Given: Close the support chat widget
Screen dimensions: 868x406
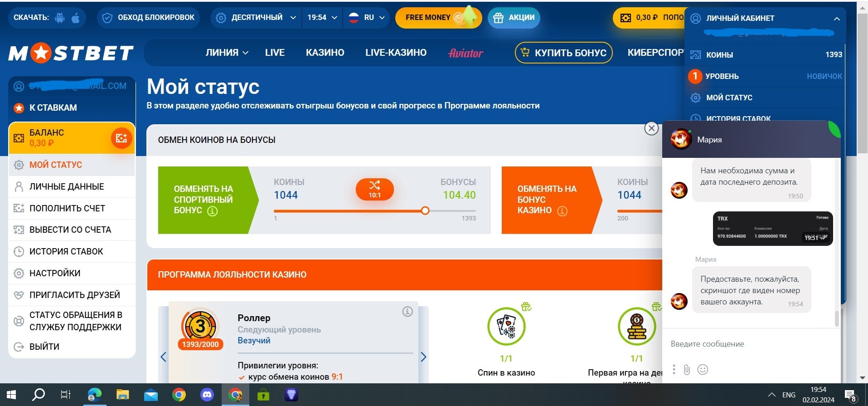Looking at the screenshot, I should tap(651, 129).
